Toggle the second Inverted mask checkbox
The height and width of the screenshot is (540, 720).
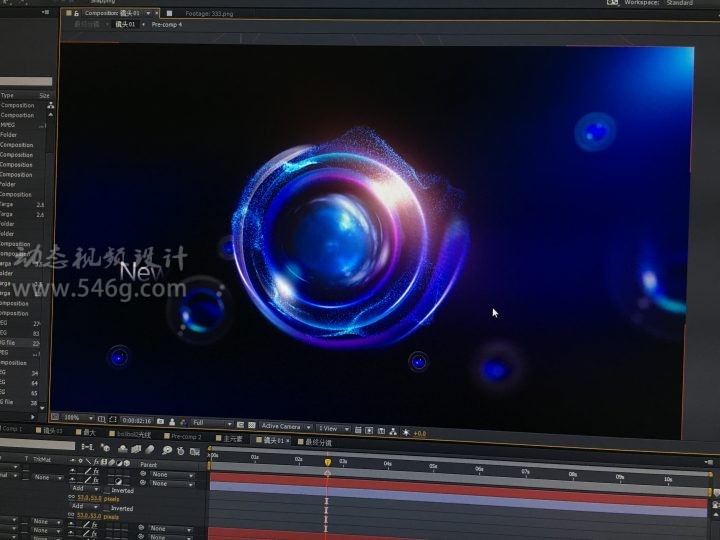coord(107,508)
